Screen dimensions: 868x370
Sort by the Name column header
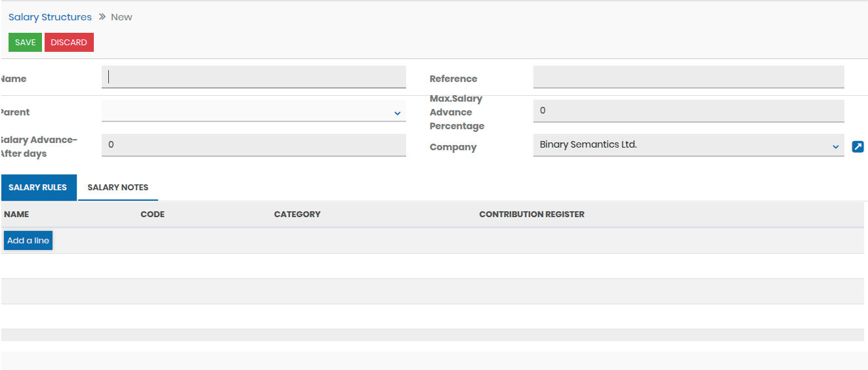point(16,215)
